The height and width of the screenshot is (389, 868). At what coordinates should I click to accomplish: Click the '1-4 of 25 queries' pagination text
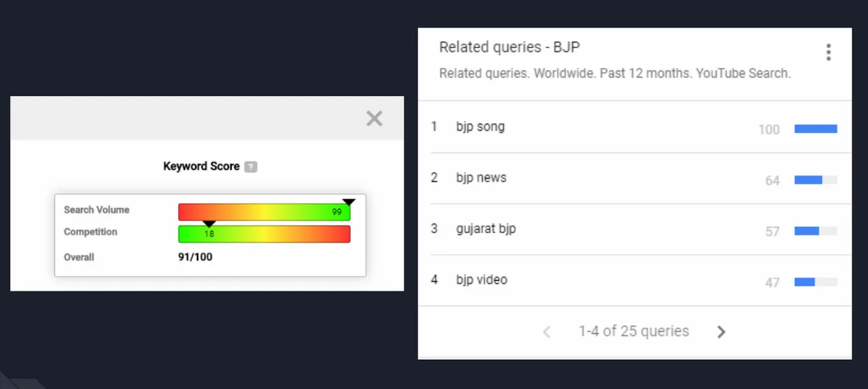coord(633,331)
